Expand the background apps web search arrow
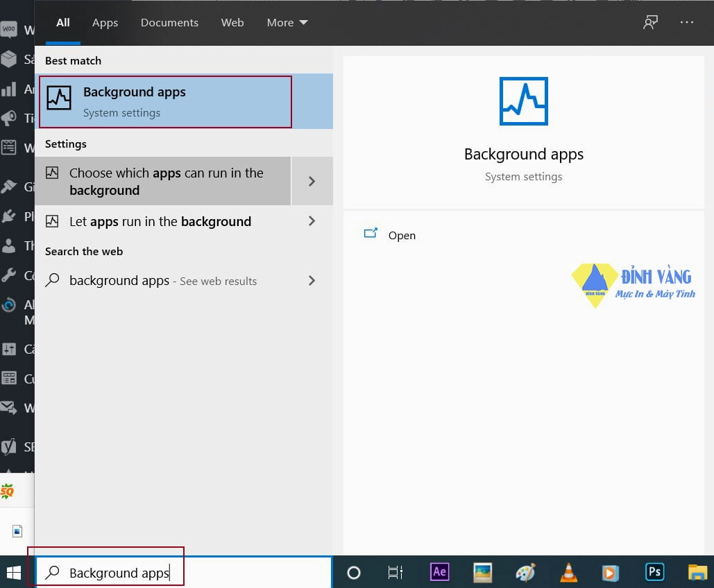The height and width of the screenshot is (588, 714). coord(312,280)
